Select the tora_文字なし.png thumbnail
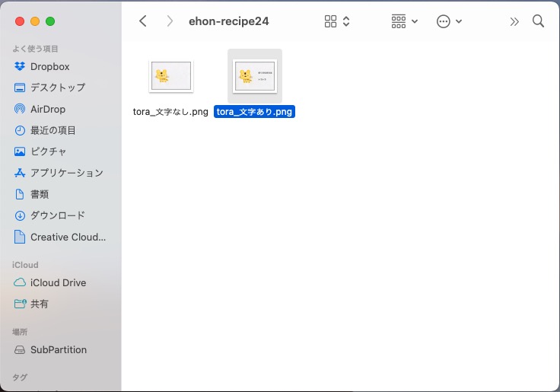This screenshot has height=392, width=560. (x=170, y=76)
